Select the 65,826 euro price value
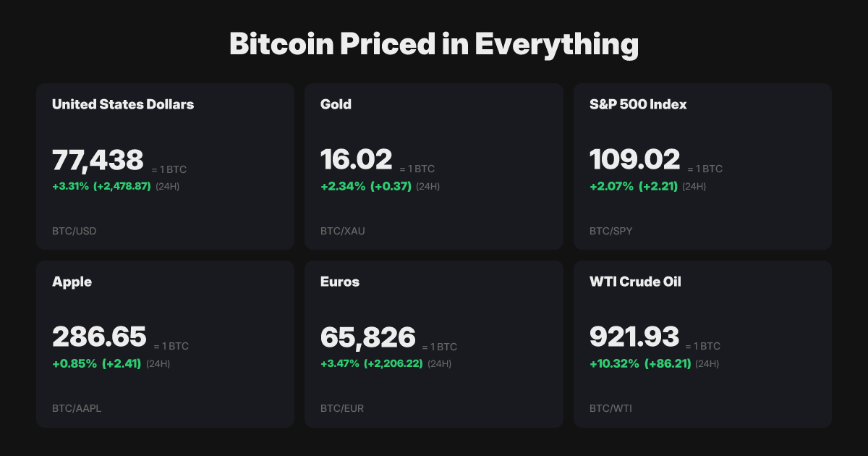This screenshot has width=868, height=456. [368, 337]
